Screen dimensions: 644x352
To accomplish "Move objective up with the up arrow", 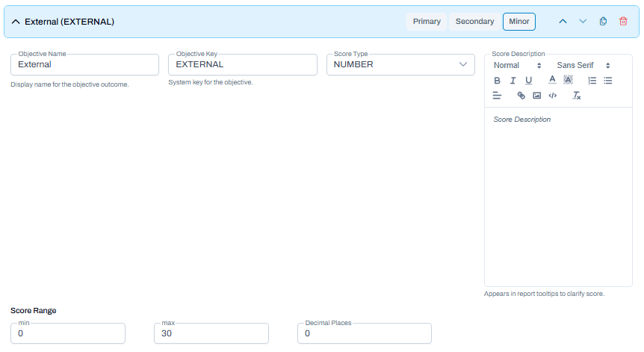I will (x=563, y=22).
